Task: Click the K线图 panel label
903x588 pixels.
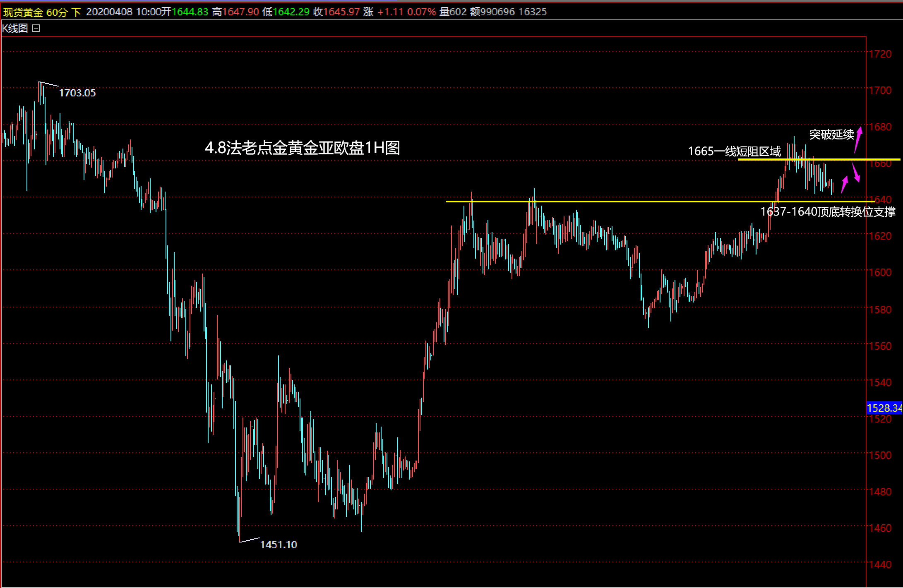Action: click(x=15, y=29)
